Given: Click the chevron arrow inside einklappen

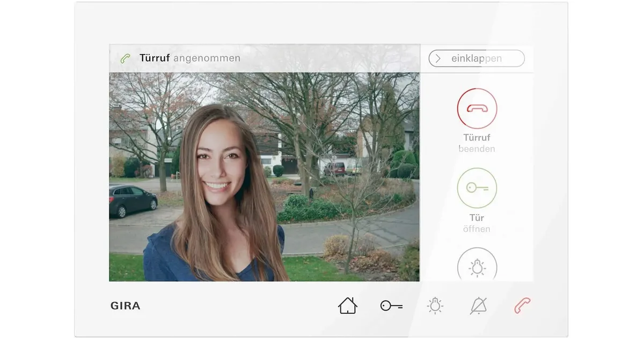Looking at the screenshot, I should pyautogui.click(x=438, y=58).
